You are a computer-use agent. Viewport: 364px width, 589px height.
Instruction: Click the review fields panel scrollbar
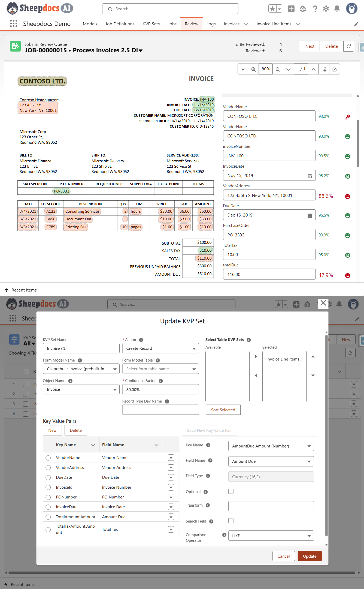[x=358, y=143]
